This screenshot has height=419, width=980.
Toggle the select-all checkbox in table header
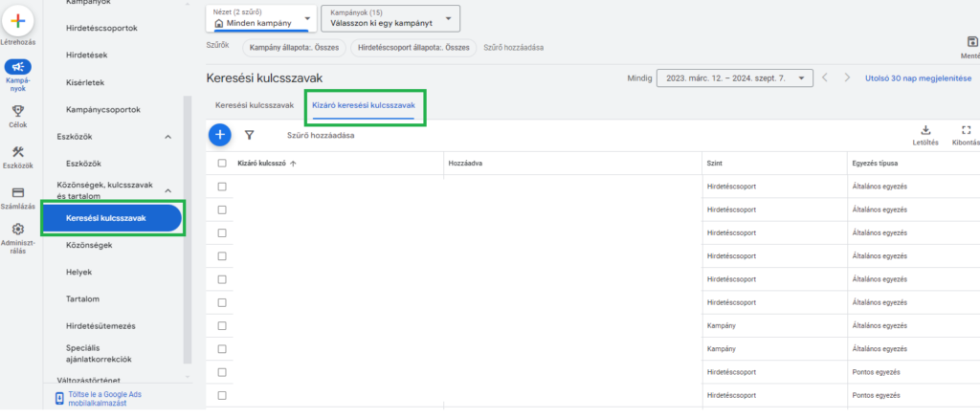[x=222, y=164]
